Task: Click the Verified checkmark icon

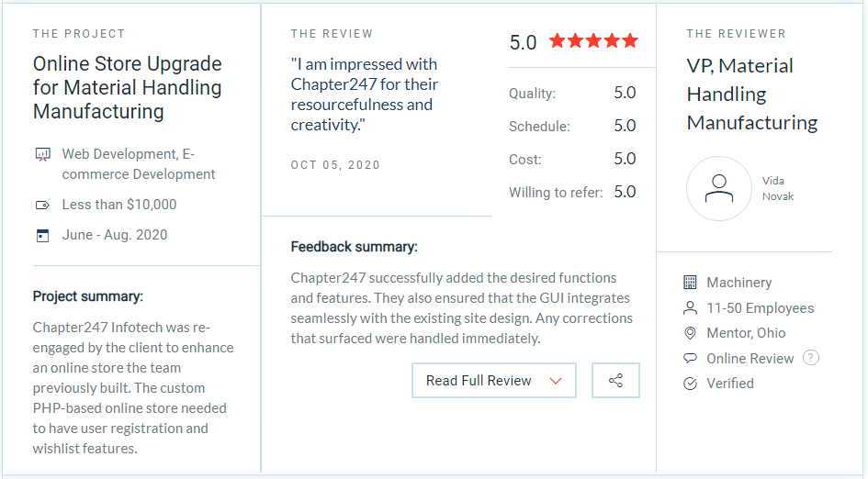Action: click(691, 384)
